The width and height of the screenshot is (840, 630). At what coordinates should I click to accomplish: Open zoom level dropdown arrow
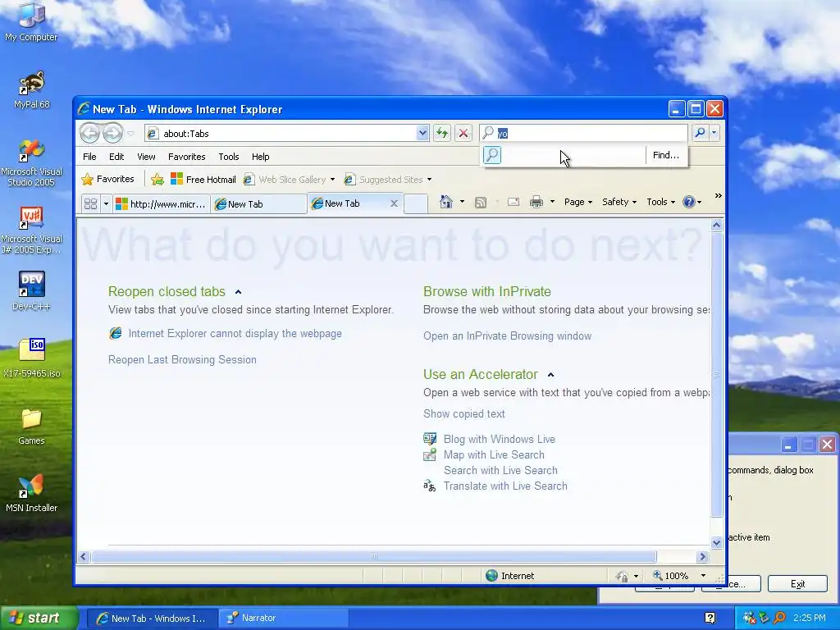(x=703, y=576)
